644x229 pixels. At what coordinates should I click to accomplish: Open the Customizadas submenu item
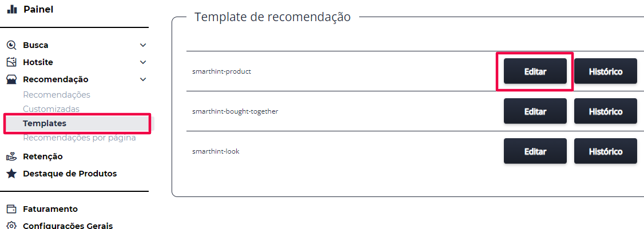coord(51,109)
